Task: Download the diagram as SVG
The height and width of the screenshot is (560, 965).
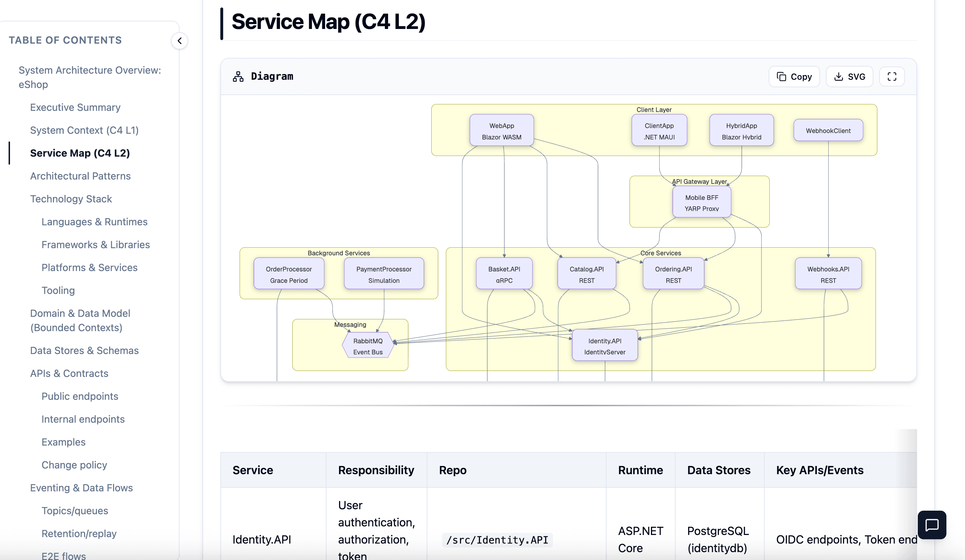Action: (x=849, y=76)
